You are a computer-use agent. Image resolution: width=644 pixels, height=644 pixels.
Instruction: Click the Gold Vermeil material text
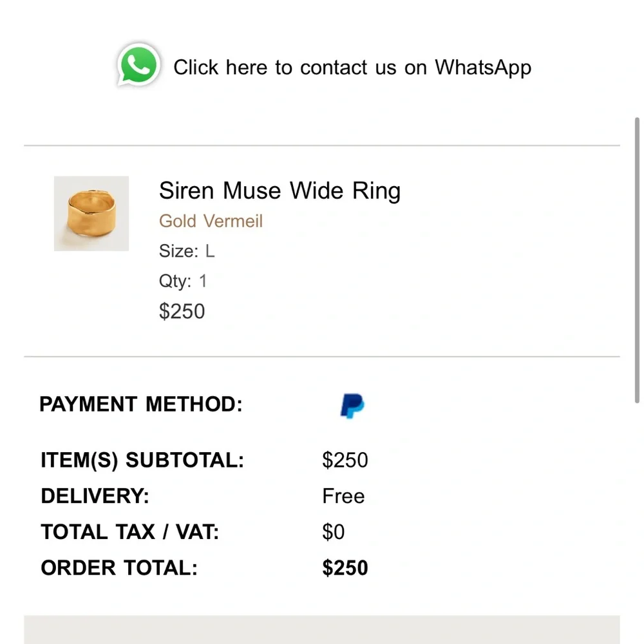point(211,221)
